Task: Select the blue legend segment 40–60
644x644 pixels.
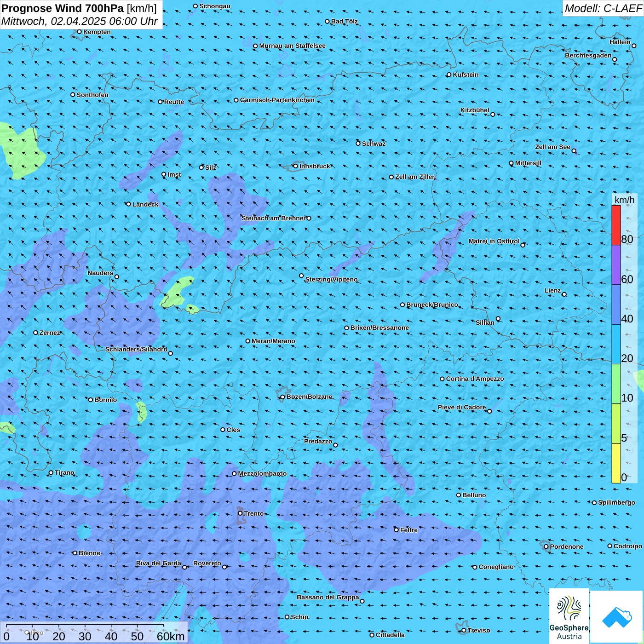Action: [616, 305]
